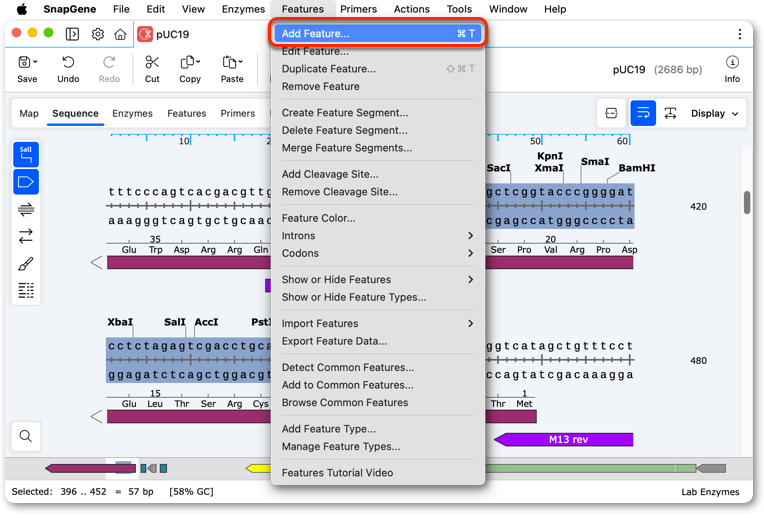
Task: Click the Save toolbar icon
Action: tap(24, 62)
